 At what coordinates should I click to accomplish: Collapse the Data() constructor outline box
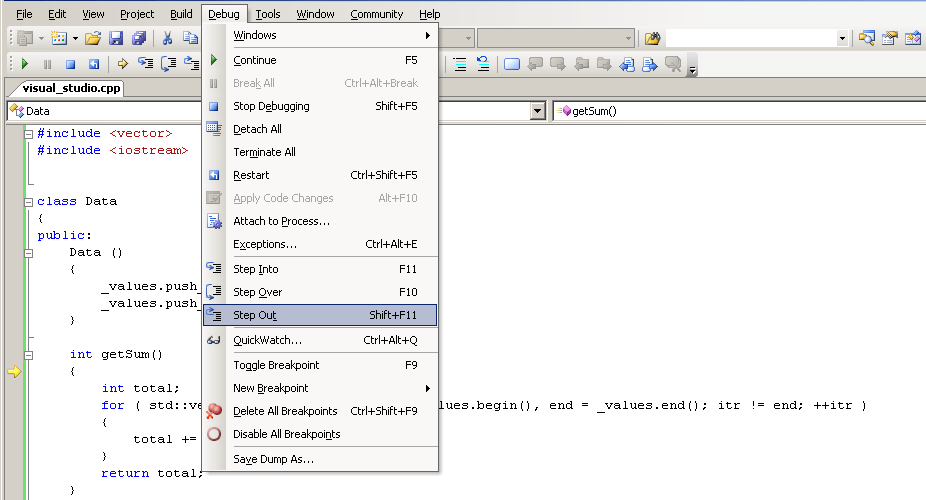coord(28,253)
